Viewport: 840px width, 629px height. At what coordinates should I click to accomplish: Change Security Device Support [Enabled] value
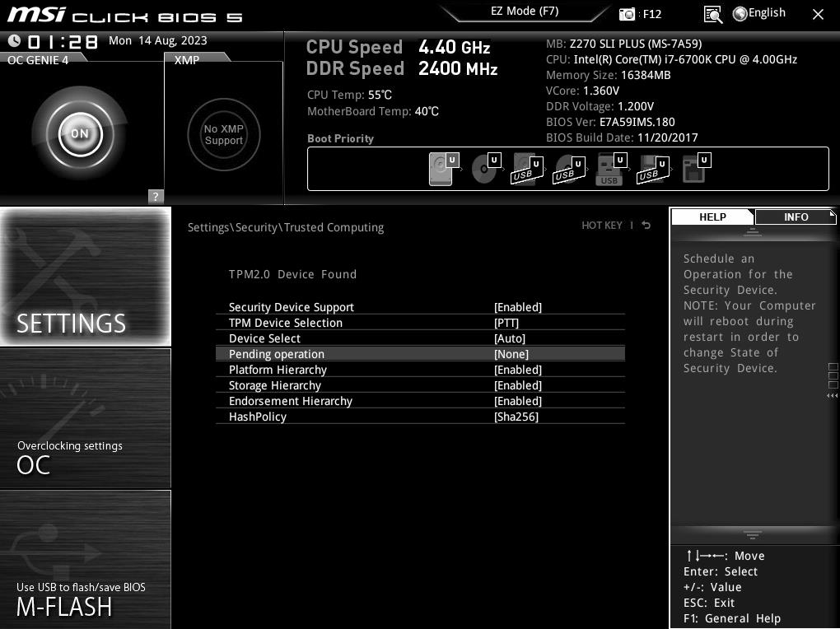pyautogui.click(x=517, y=307)
